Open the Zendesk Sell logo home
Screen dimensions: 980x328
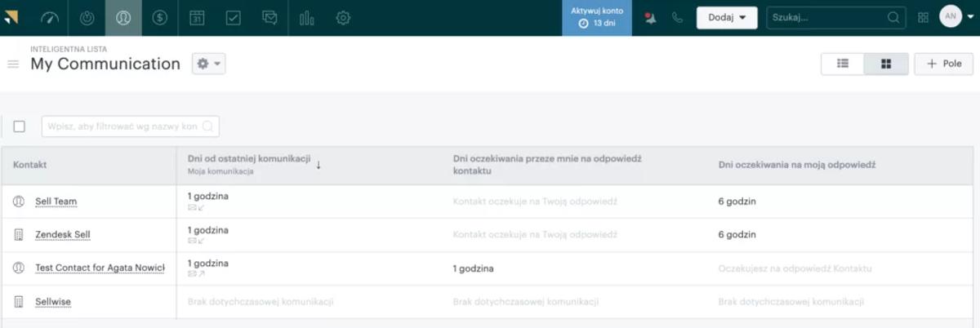[x=11, y=17]
